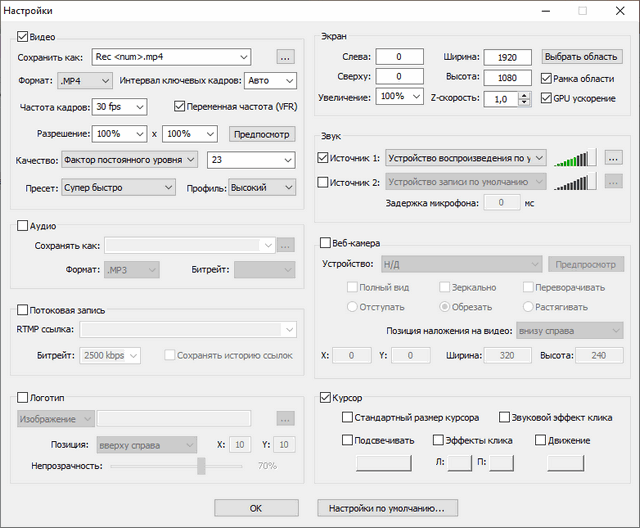640x528 pixels.
Task: Click the highlight color button under Подсвечивать
Action: coord(384,463)
